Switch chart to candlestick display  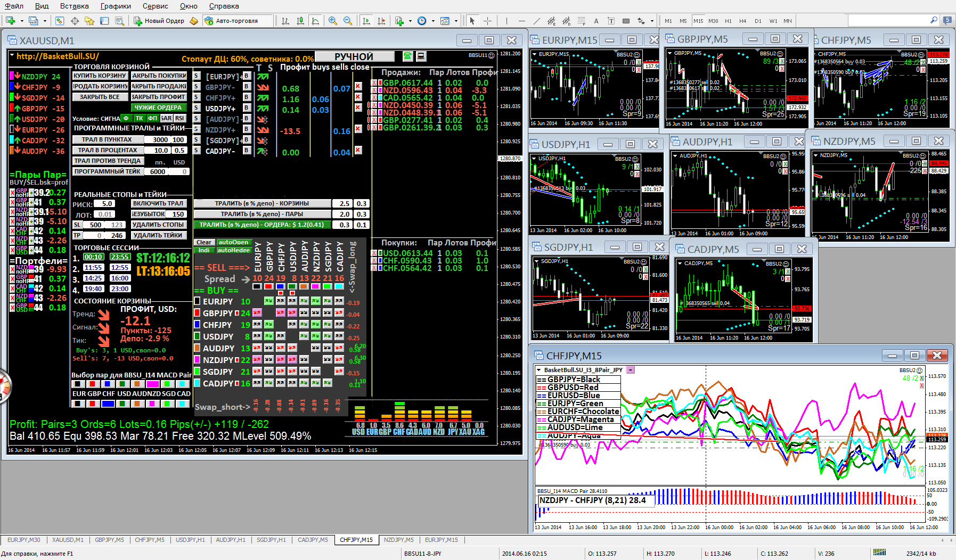click(x=300, y=21)
